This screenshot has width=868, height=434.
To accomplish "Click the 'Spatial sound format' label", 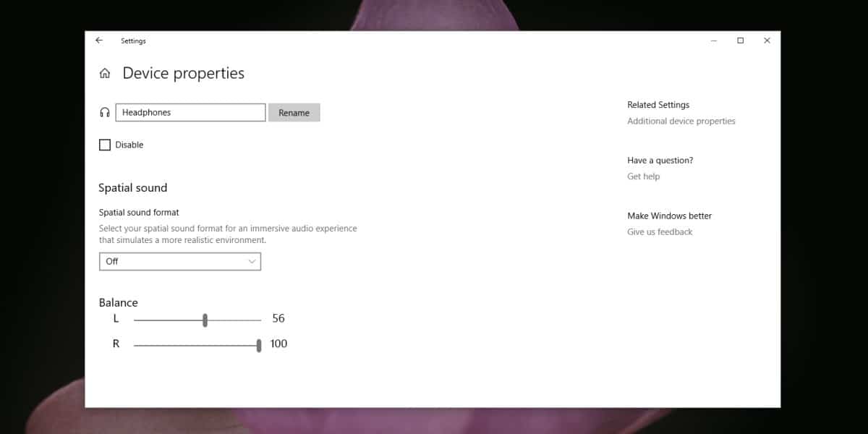I will 139,213.
